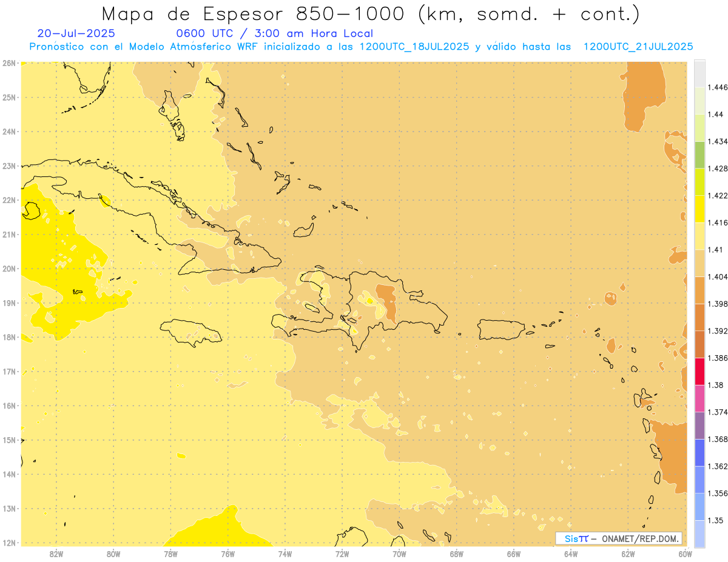
Task: Click the 24N latitude label
Action: click(9, 131)
